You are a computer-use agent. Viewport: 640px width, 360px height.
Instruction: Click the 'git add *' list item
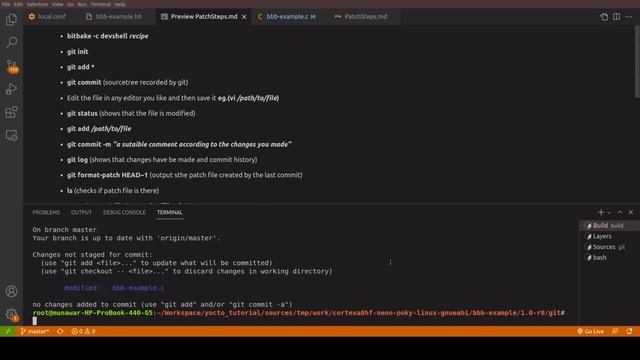point(81,67)
